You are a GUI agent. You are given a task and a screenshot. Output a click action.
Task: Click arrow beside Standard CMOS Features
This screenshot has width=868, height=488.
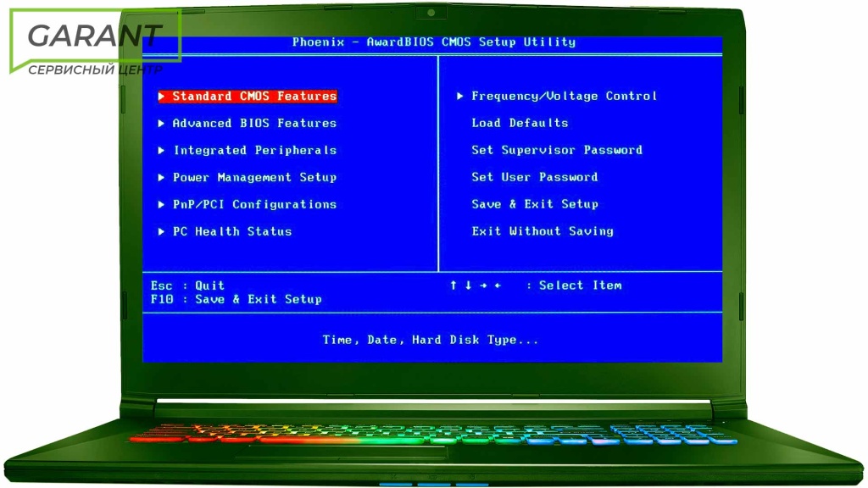161,97
